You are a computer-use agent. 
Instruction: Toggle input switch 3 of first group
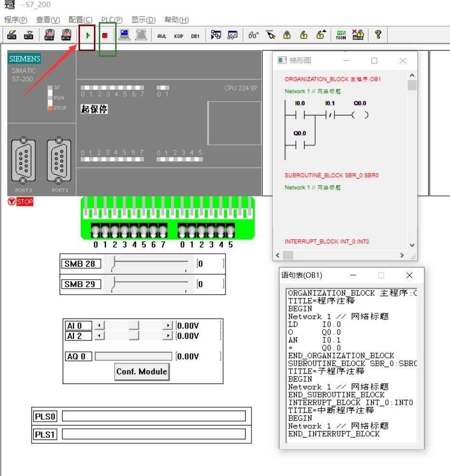click(124, 231)
